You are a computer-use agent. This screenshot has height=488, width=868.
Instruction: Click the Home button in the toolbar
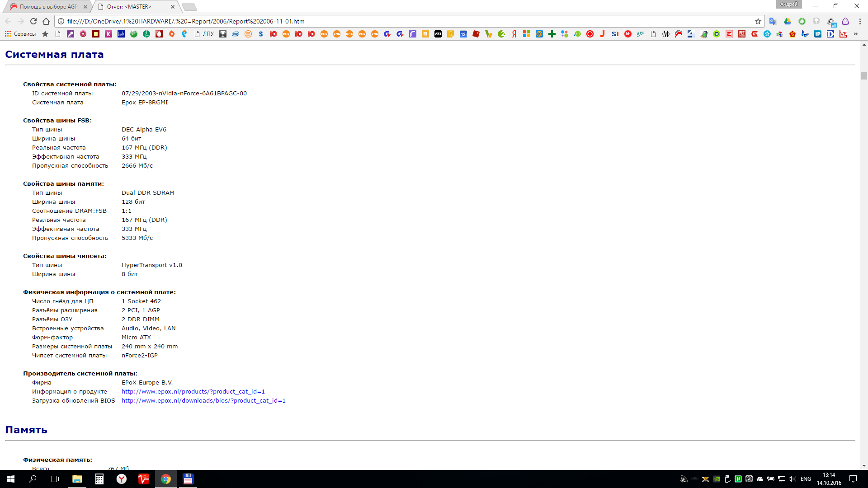coord(46,21)
